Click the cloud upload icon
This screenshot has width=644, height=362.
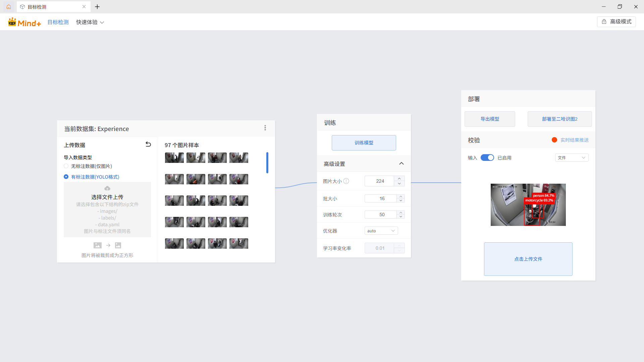click(x=107, y=188)
